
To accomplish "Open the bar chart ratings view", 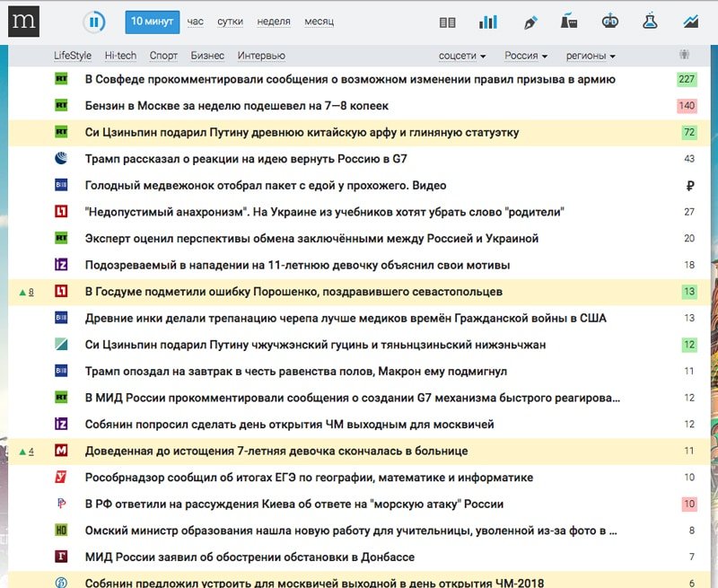I will [487, 20].
